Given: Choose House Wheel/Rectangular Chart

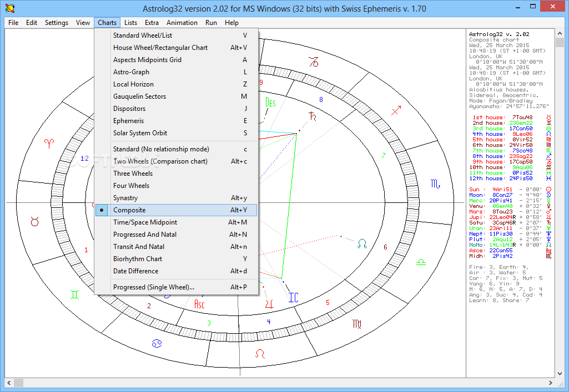Looking at the screenshot, I should [176, 48].
